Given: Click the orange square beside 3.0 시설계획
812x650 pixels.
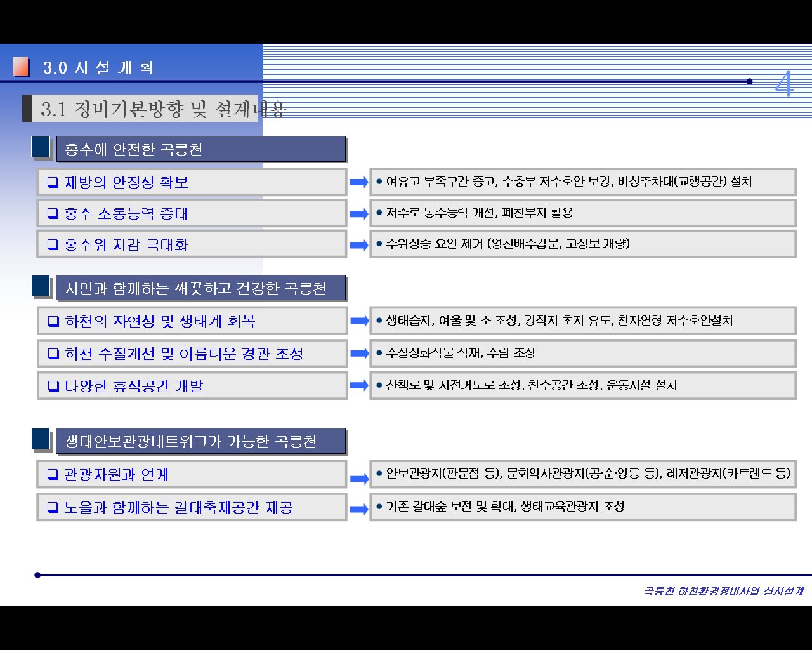Looking at the screenshot, I should tap(21, 67).
